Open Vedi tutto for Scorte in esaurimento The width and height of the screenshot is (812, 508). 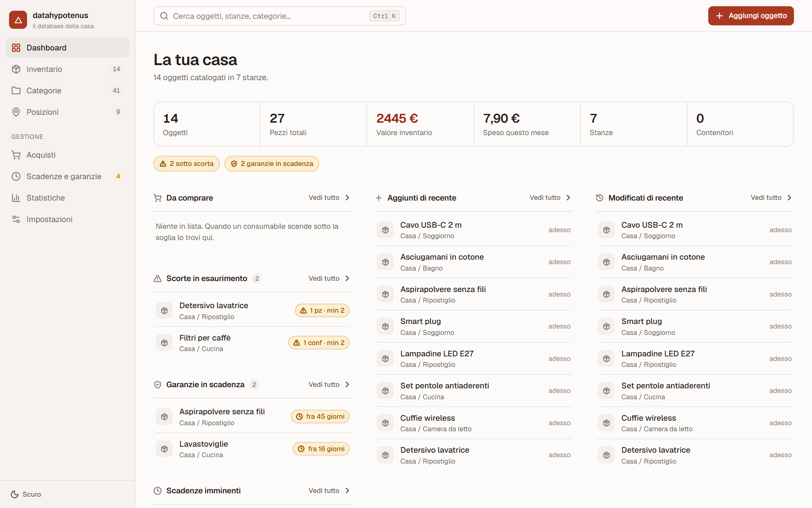(x=329, y=278)
